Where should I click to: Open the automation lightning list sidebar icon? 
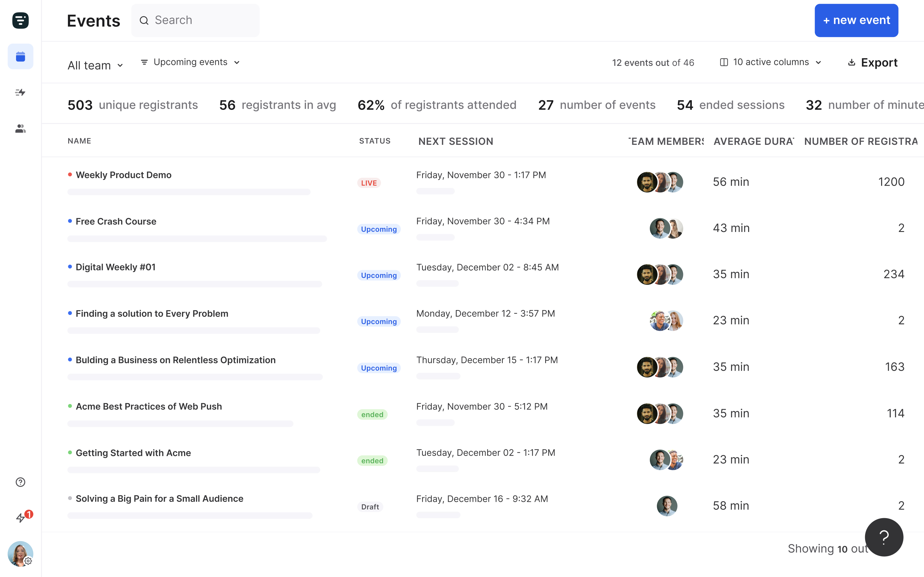pos(20,92)
